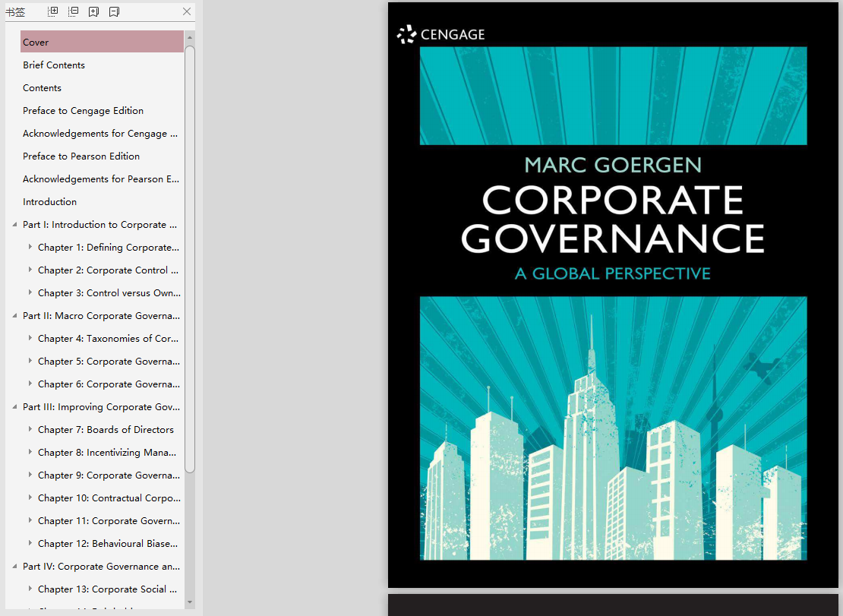Expand Chapter 3: Control versus Ownership
843x616 pixels.
click(30, 292)
